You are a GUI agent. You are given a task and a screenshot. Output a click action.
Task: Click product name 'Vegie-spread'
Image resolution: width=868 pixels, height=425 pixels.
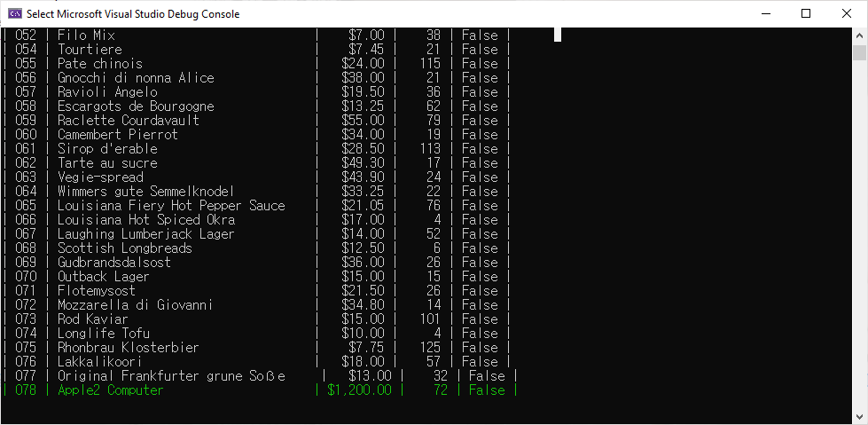(x=100, y=177)
